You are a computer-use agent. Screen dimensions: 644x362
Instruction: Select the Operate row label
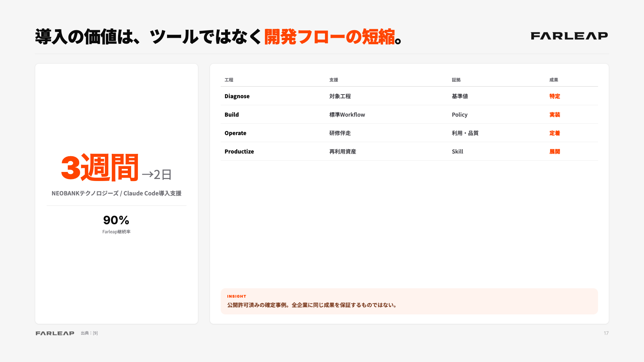[235, 133]
